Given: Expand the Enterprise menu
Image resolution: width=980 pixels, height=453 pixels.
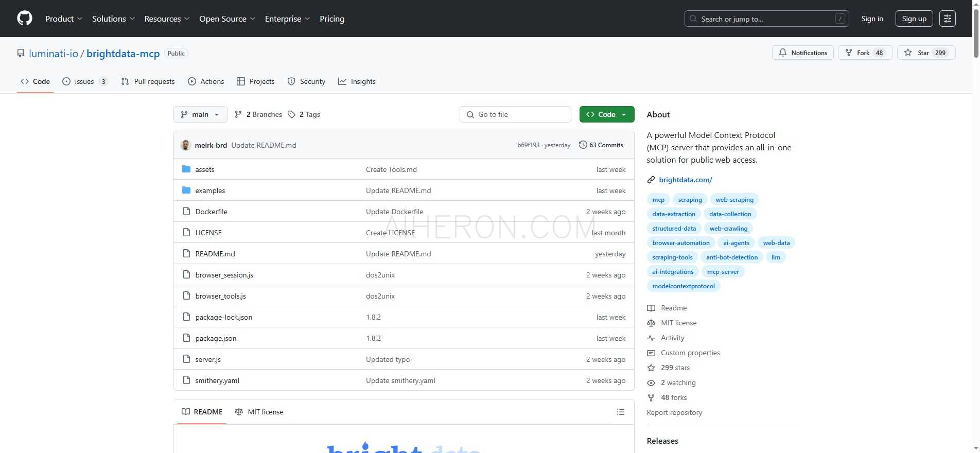Looking at the screenshot, I should pos(287,19).
